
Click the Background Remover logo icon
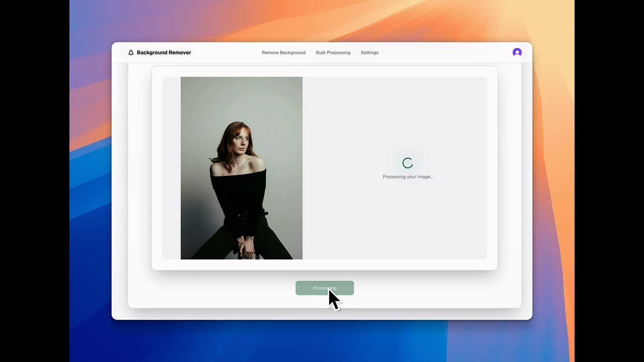coord(131,52)
